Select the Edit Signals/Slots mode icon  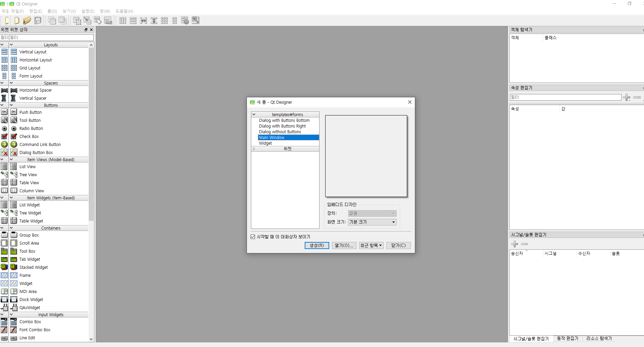[x=87, y=20]
